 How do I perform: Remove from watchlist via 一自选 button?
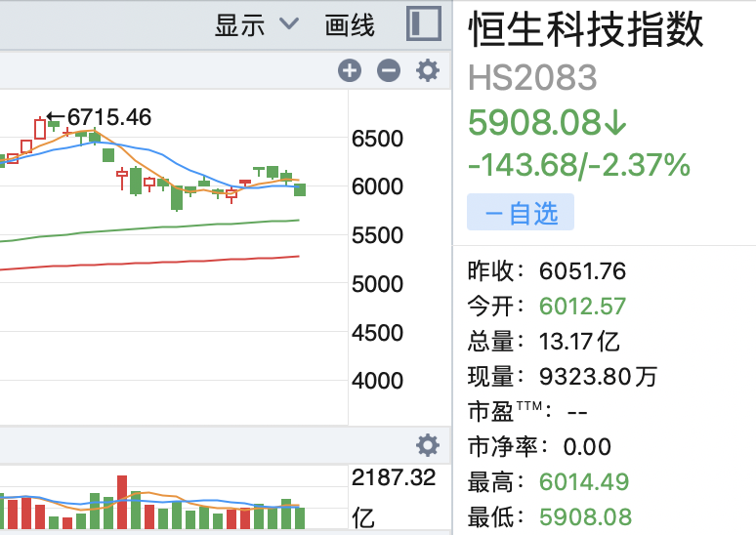[521, 212]
